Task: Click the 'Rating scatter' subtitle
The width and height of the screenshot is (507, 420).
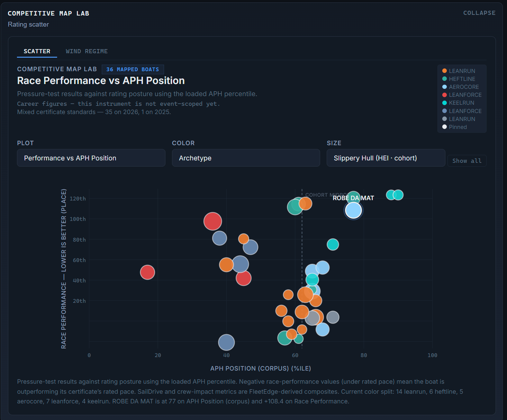Action: (x=28, y=25)
